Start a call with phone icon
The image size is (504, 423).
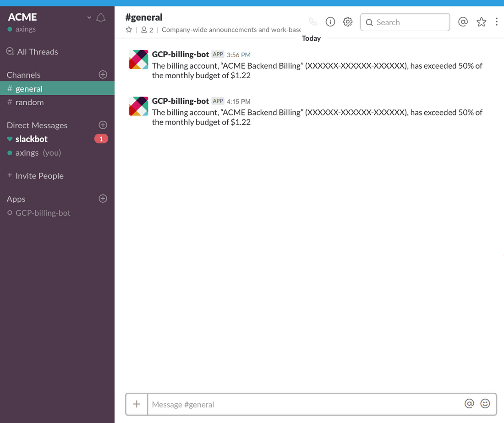click(313, 22)
